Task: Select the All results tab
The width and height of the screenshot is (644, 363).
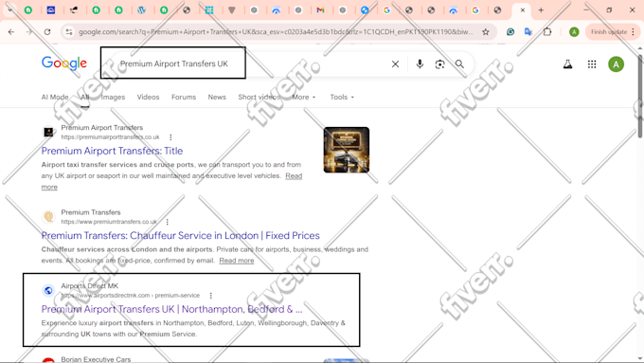Action: point(84,97)
